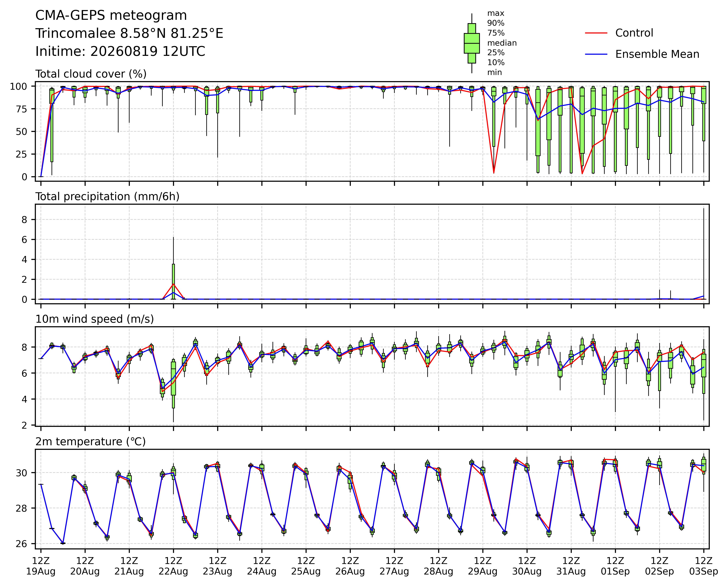Screen dimensions: 728x586
Task: Select the "Ensemble Mean" legend label
Action: [x=657, y=54]
